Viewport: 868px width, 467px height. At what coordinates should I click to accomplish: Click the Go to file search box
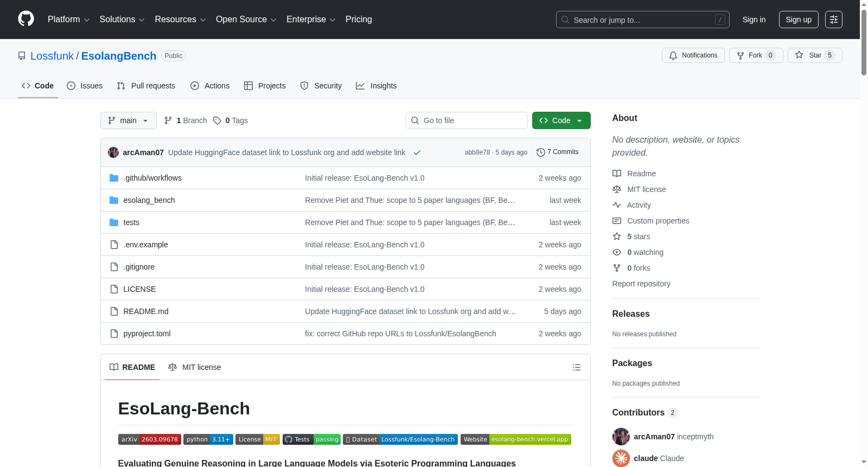tap(467, 120)
